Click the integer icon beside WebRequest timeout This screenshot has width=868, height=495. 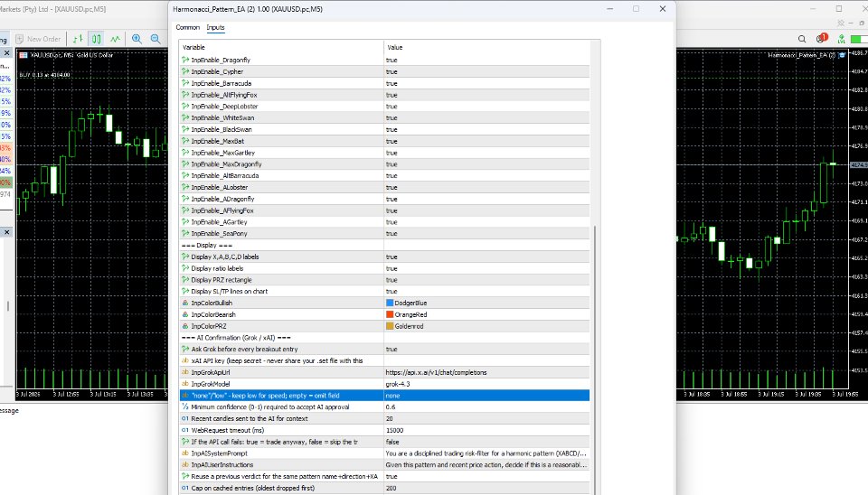185,430
